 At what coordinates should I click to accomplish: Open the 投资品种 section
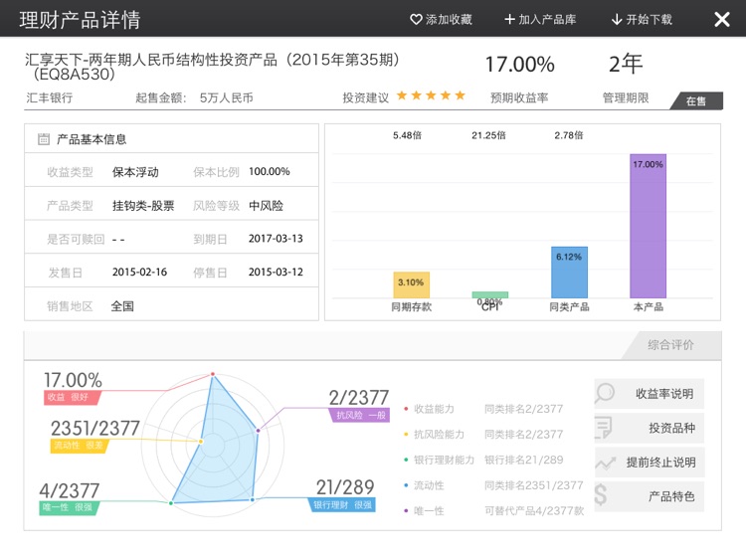pos(649,429)
